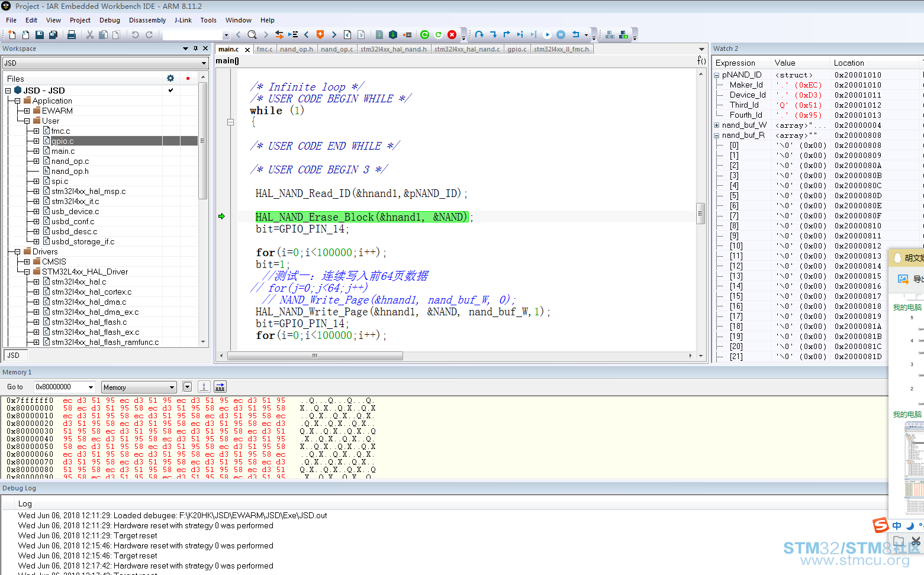Pin the Workspace panel
Viewport: 924px width, 575px height.
pyautogui.click(x=196, y=49)
